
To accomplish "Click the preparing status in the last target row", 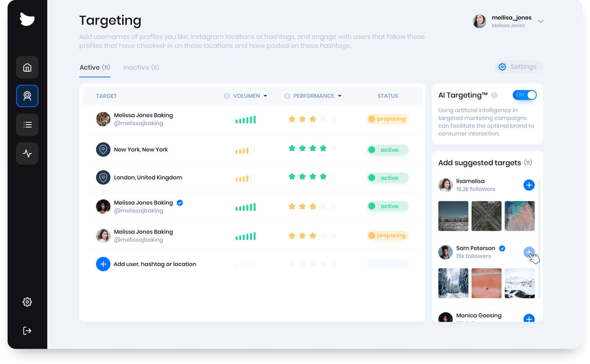I will (x=388, y=235).
